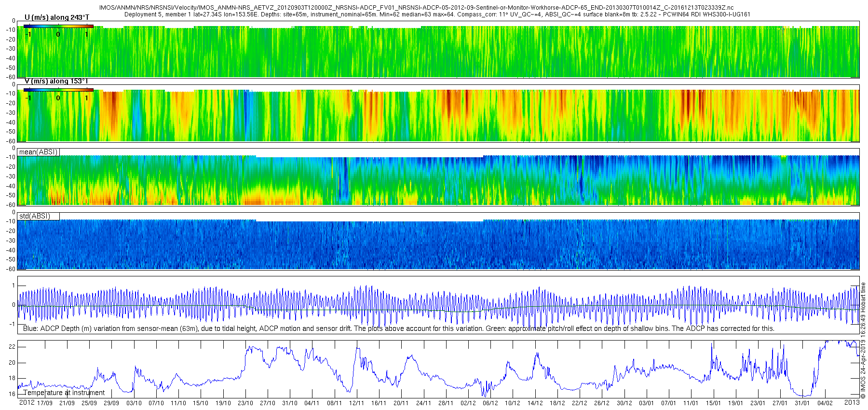Click the 'Deployment 5, member 1' header line
The width and height of the screenshot is (868, 410).
437,14
